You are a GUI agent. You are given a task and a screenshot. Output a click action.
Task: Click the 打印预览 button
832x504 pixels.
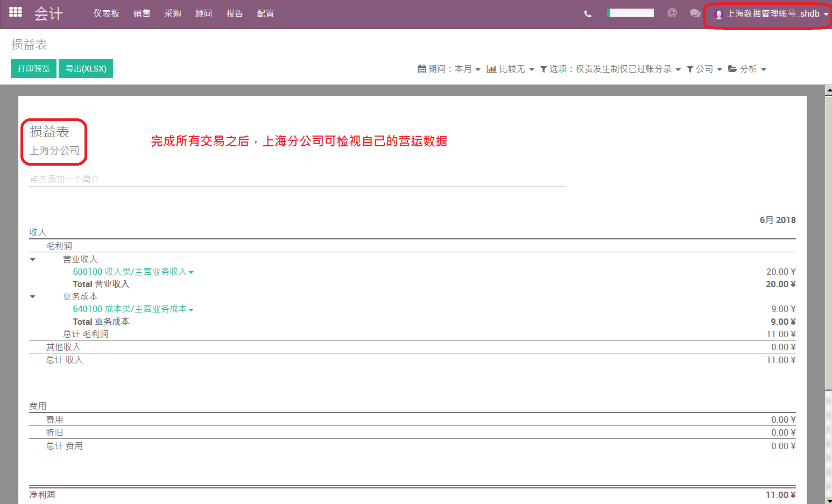click(33, 69)
